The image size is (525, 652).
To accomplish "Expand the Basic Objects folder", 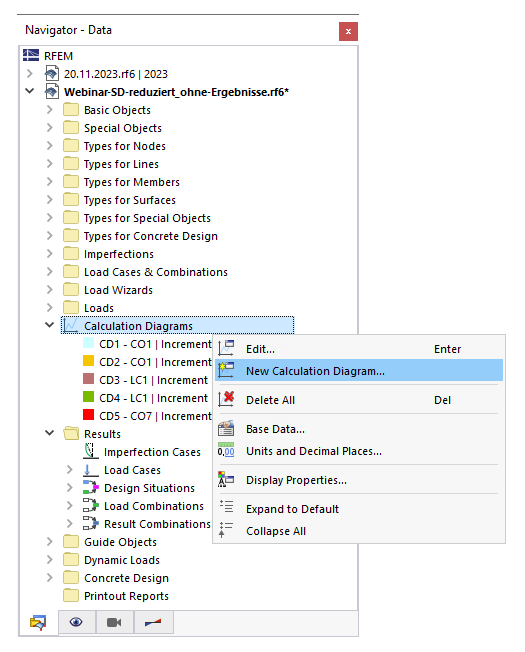I will coord(49,110).
